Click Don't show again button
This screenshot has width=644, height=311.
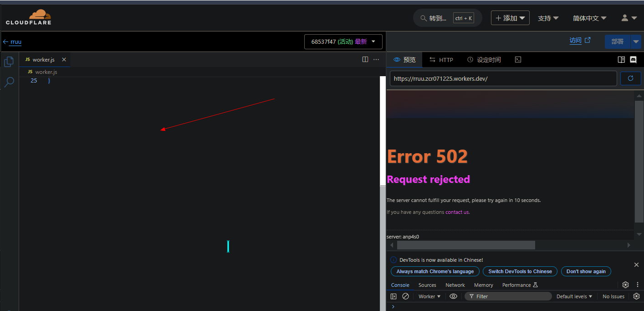[586, 271]
